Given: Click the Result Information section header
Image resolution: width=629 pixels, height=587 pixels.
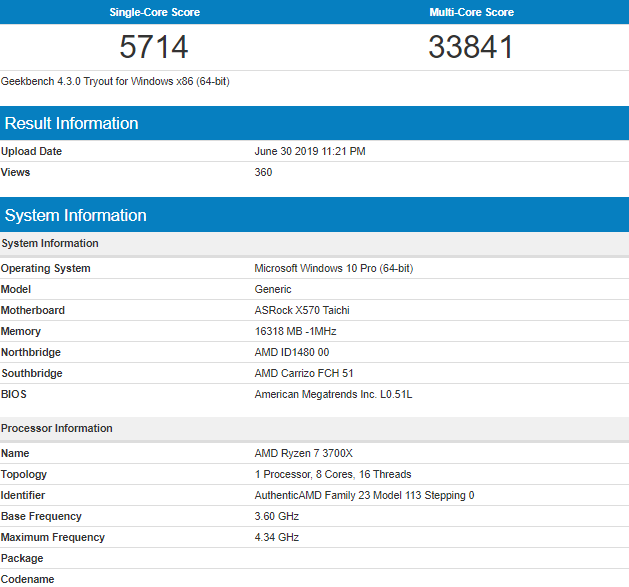Looking at the screenshot, I should tap(71, 124).
